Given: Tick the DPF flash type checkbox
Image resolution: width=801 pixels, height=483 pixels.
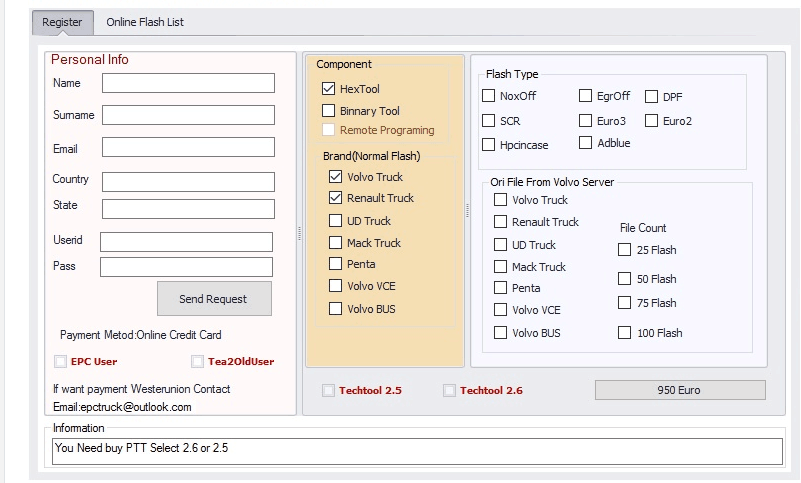Looking at the screenshot, I should 651,96.
